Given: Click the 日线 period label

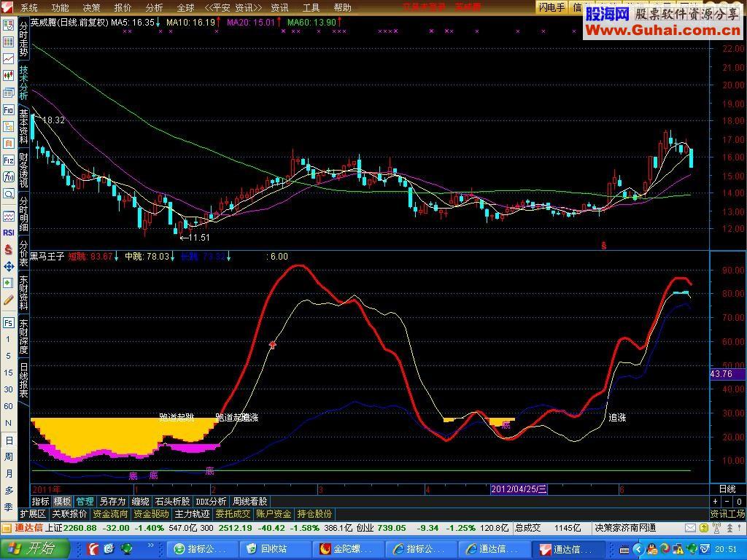Looking at the screenshot, I should pyautogui.click(x=727, y=489).
